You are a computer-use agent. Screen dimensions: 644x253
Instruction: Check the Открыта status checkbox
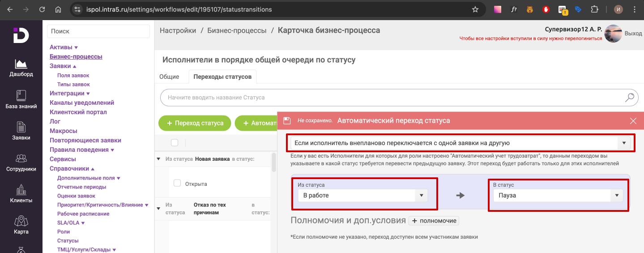pos(177,183)
